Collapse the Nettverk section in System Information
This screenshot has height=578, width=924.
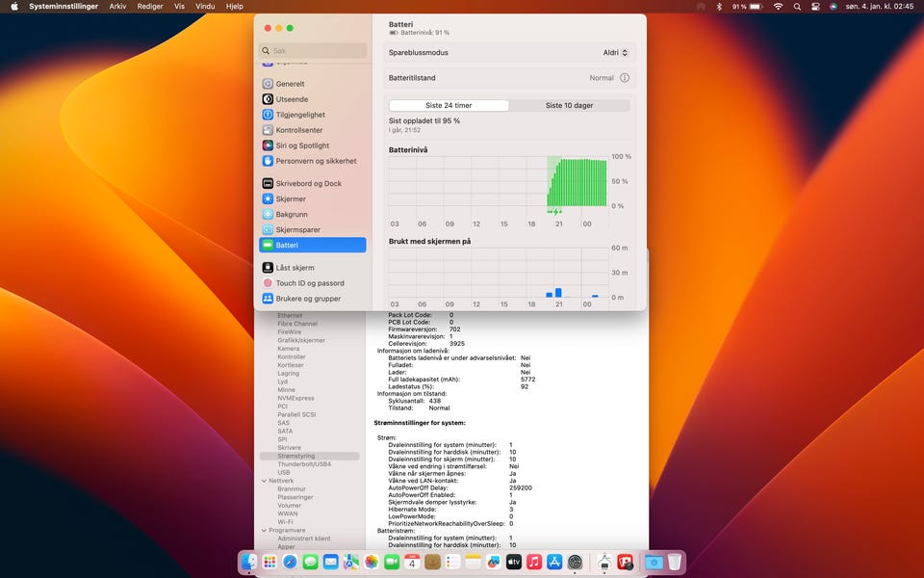(263, 481)
